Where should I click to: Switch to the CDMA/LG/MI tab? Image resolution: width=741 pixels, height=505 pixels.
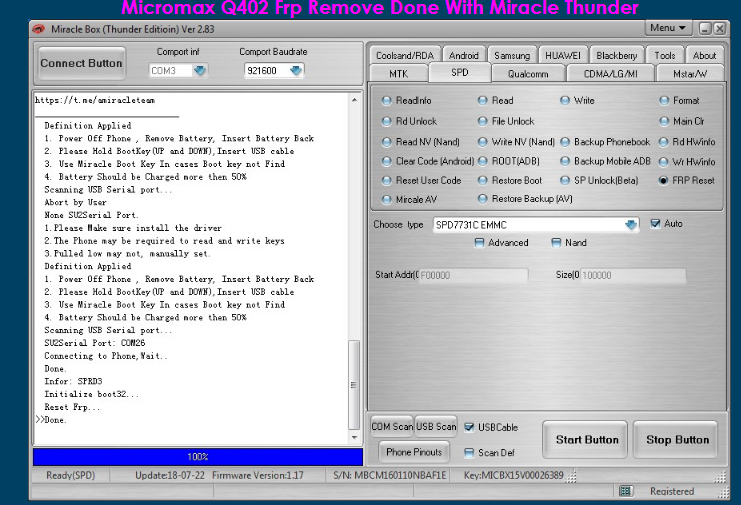pyautogui.click(x=611, y=74)
